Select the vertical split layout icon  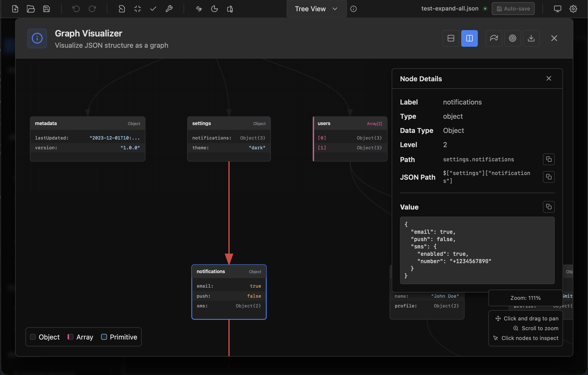click(x=469, y=38)
